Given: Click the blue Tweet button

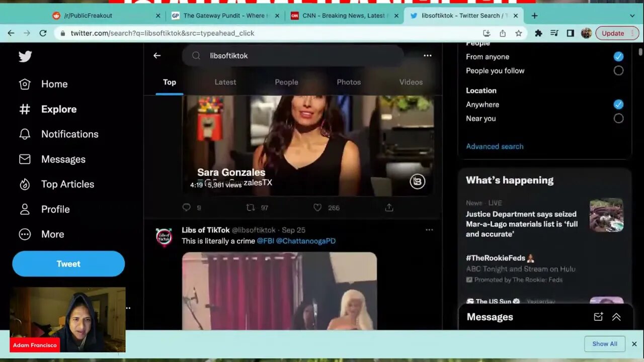Looking at the screenshot, I should tap(68, 263).
